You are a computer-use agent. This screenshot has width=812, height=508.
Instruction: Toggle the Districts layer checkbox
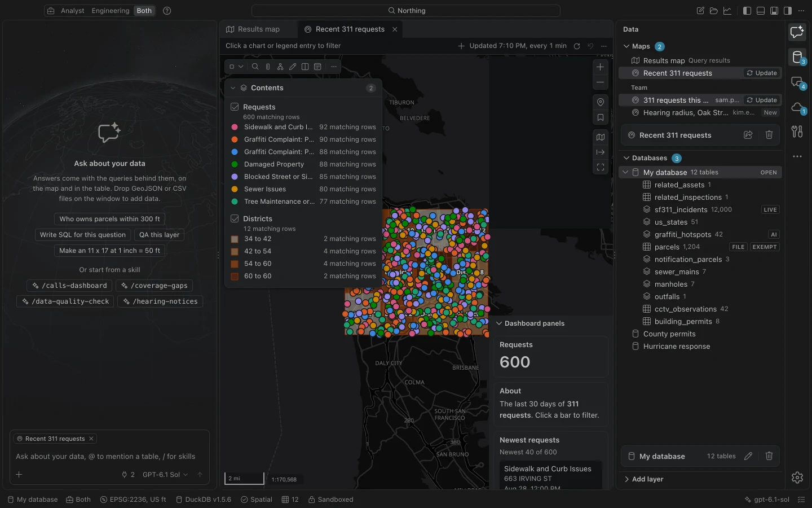[x=235, y=219]
